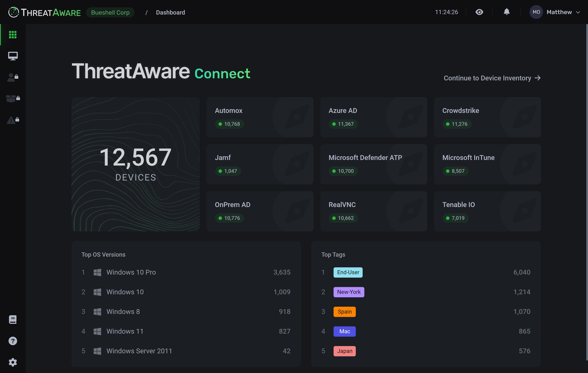Viewport: 588px width, 373px height.
Task: Click the InTune 8,507 status badge
Action: 455,171
